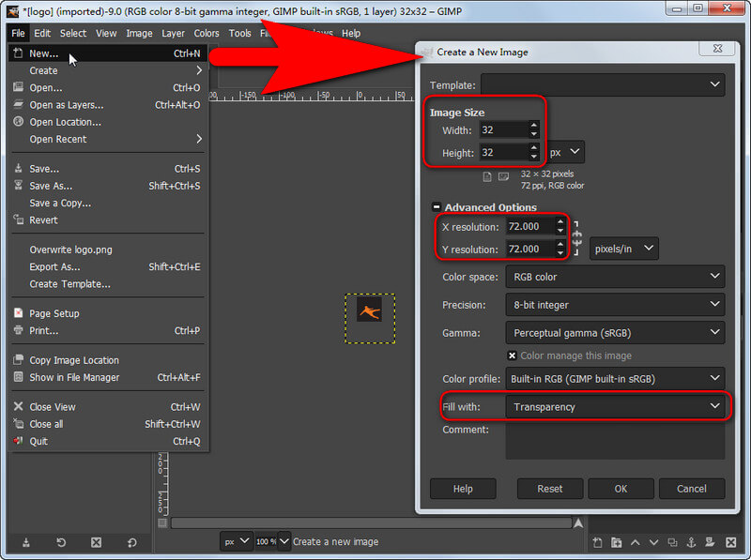Viewport: 751px width, 560px height.
Task: Toggle the Color manage this image checkbox
Action: click(x=513, y=356)
